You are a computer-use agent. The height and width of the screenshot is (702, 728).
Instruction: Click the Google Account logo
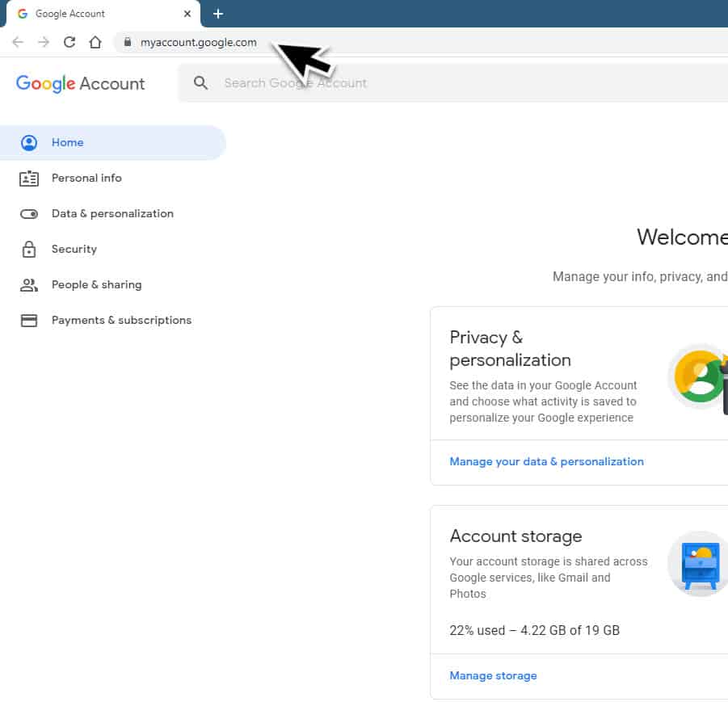point(80,83)
